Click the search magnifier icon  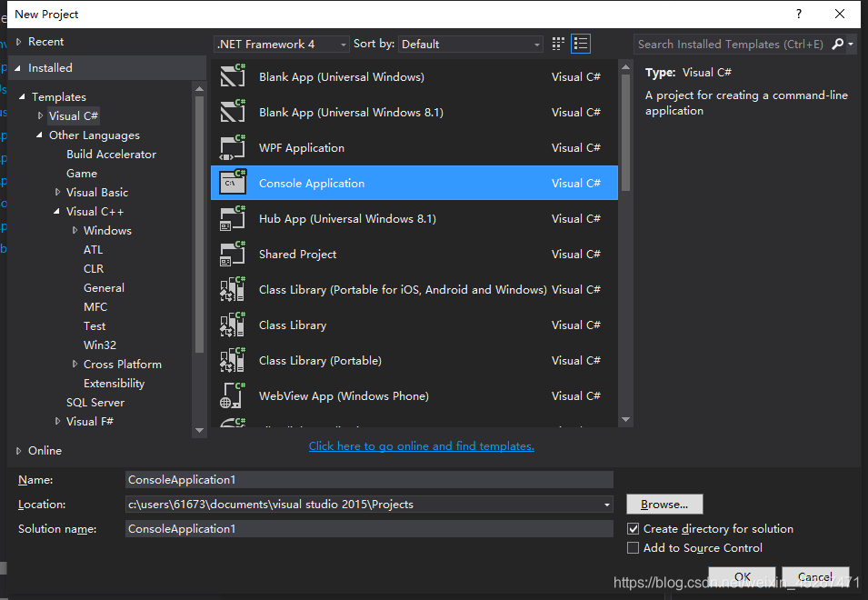point(838,44)
